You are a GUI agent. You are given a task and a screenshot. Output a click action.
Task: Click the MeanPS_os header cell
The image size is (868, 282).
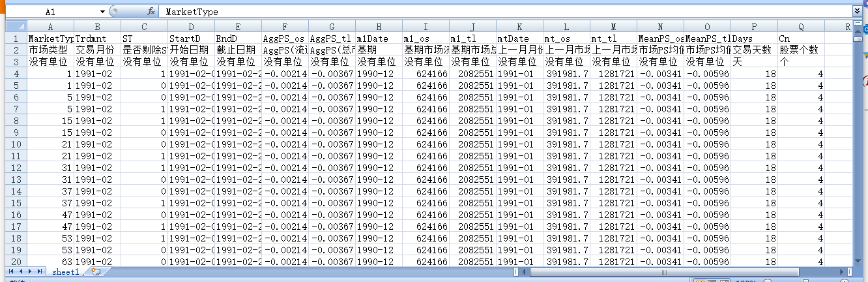[660, 39]
